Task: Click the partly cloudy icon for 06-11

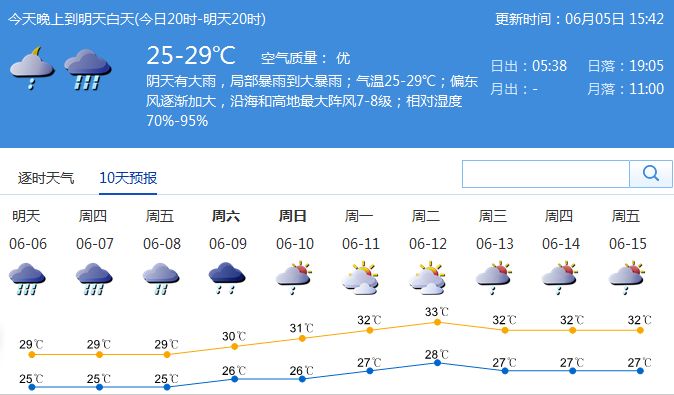Action: [x=361, y=278]
